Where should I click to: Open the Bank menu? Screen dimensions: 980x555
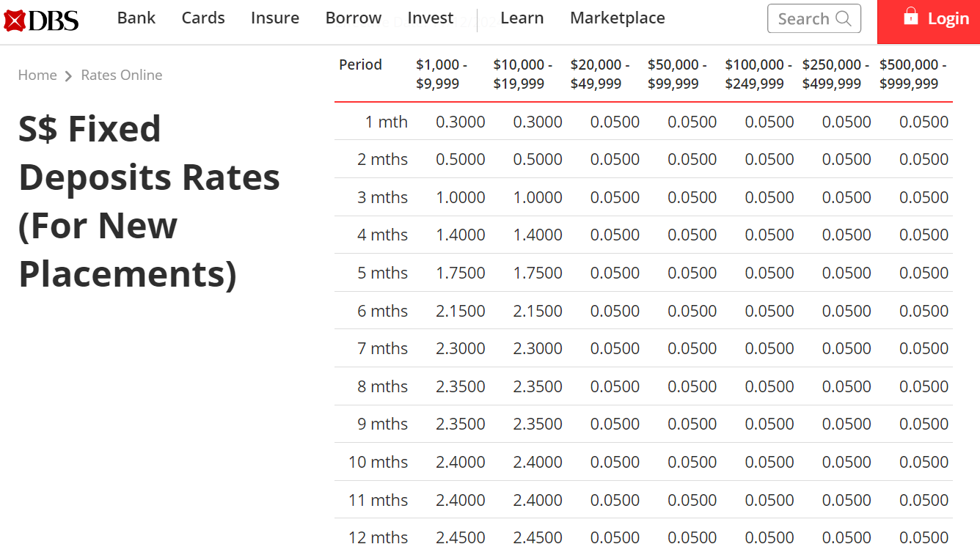(x=136, y=18)
